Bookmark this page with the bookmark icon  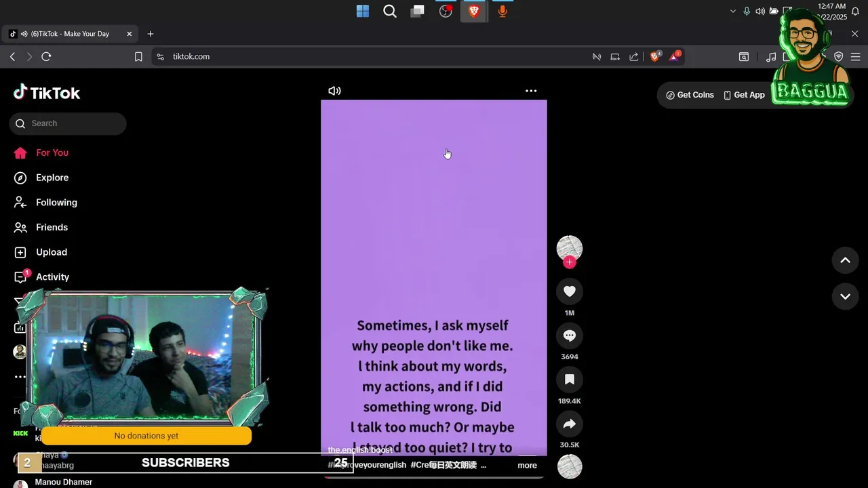(x=138, y=57)
